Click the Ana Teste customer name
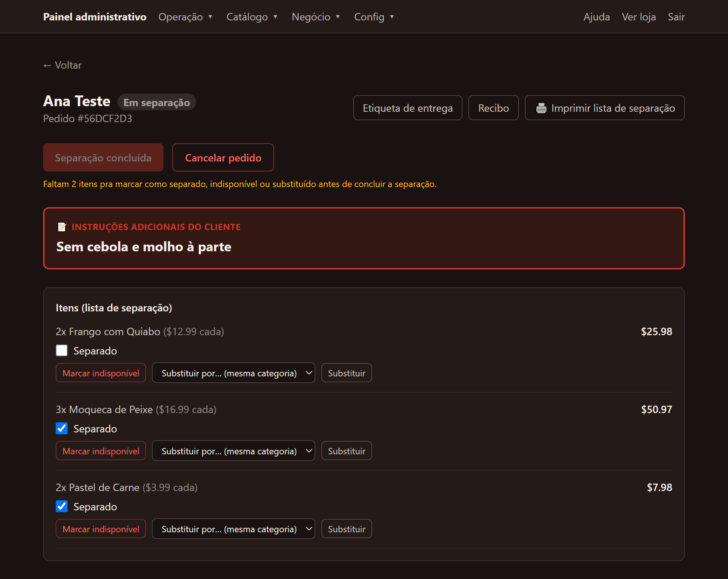728x579 pixels. click(77, 101)
